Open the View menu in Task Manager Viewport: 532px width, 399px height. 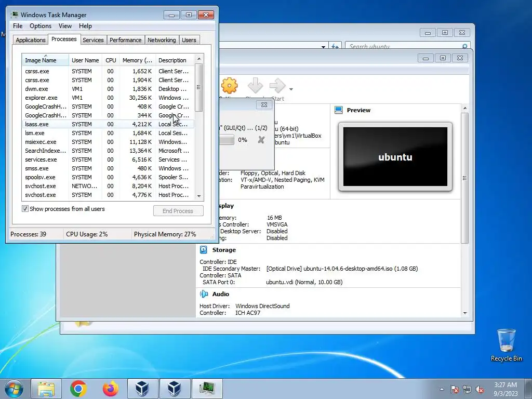coord(65,26)
